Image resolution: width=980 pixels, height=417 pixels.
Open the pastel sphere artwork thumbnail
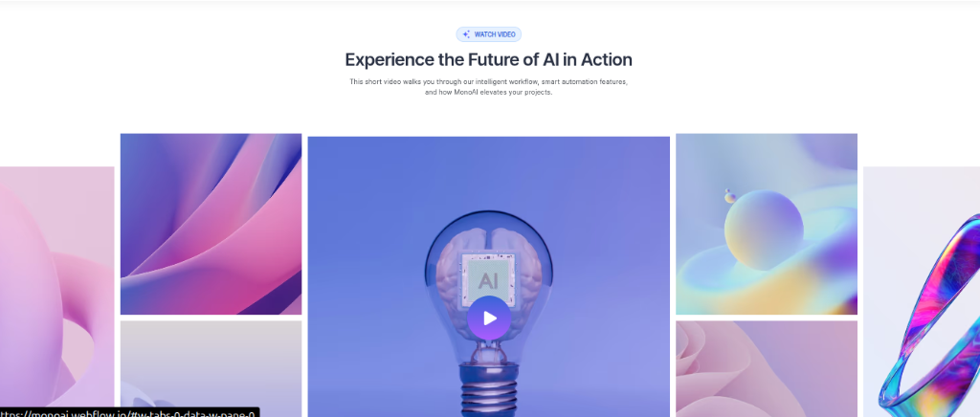pos(767,224)
